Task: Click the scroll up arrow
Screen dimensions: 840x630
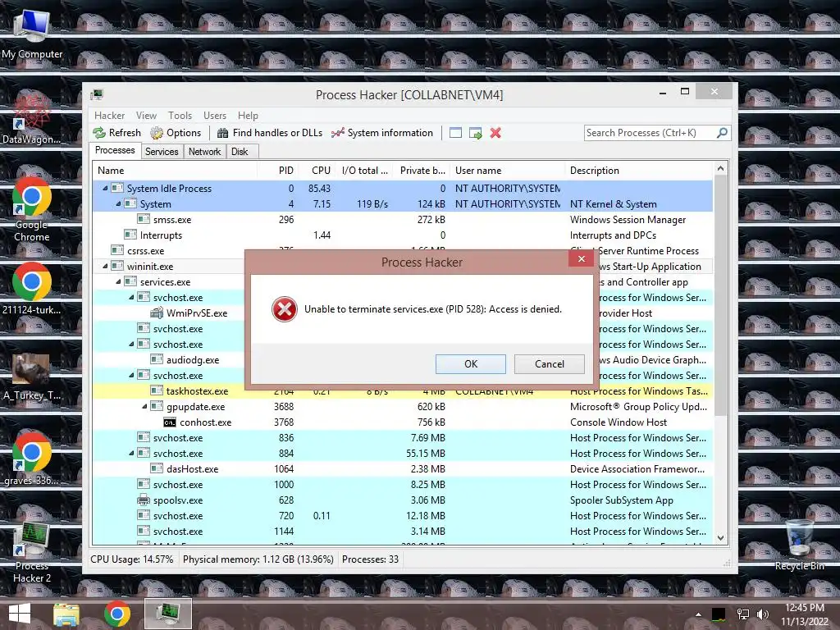Action: (720, 168)
